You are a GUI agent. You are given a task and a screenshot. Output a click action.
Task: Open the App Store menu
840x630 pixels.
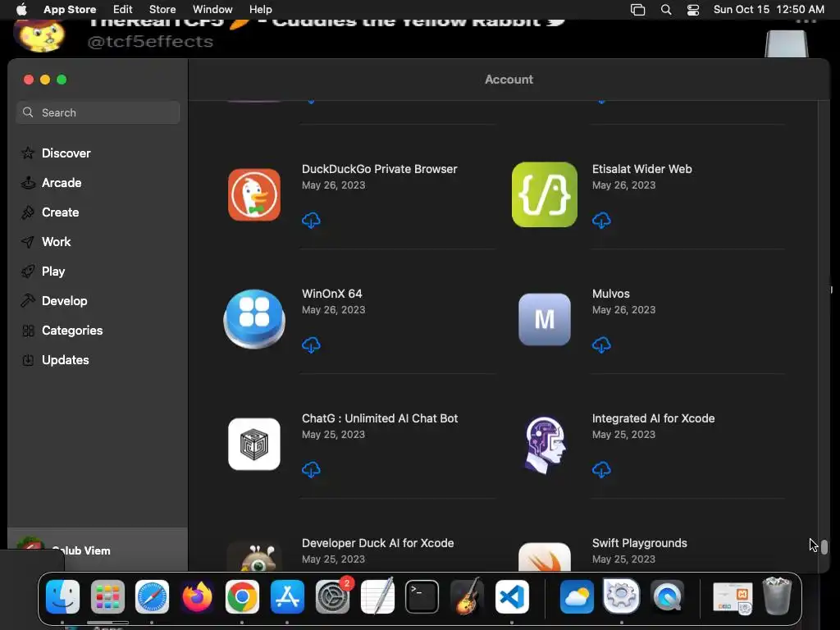point(70,10)
